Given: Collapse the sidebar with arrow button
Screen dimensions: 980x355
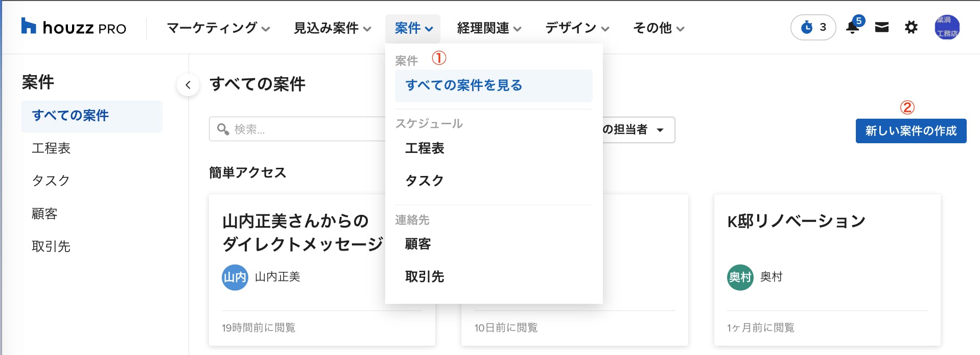Looking at the screenshot, I should coord(188,85).
